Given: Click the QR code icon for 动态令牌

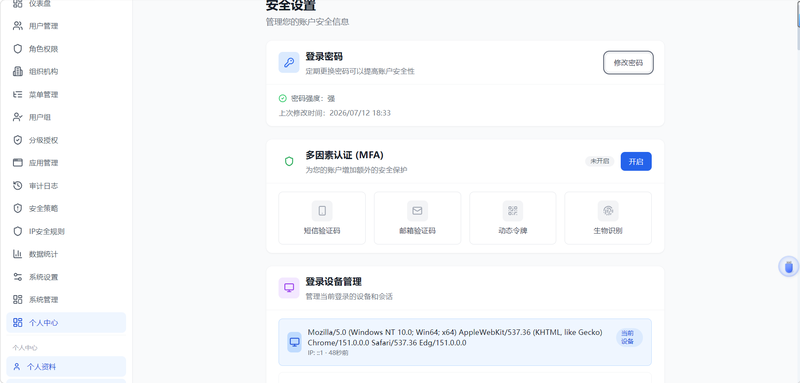Looking at the screenshot, I should (x=513, y=211).
